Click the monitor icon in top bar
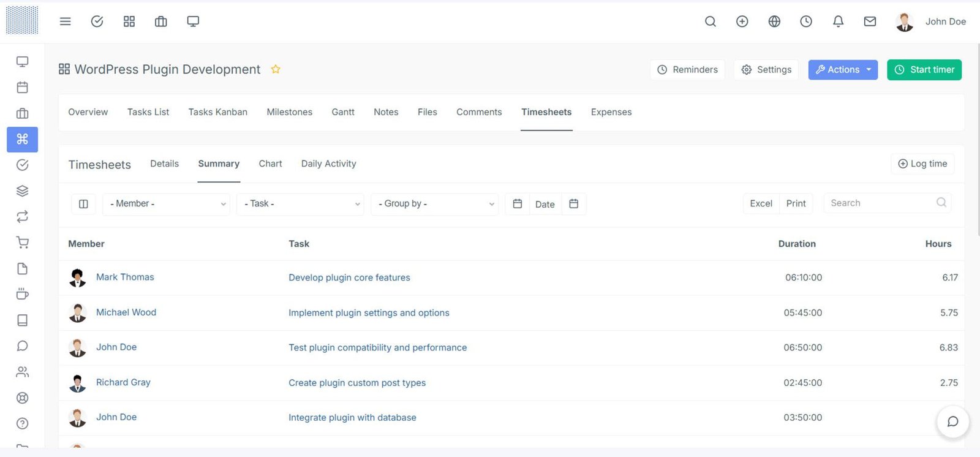The image size is (980, 457). click(193, 21)
